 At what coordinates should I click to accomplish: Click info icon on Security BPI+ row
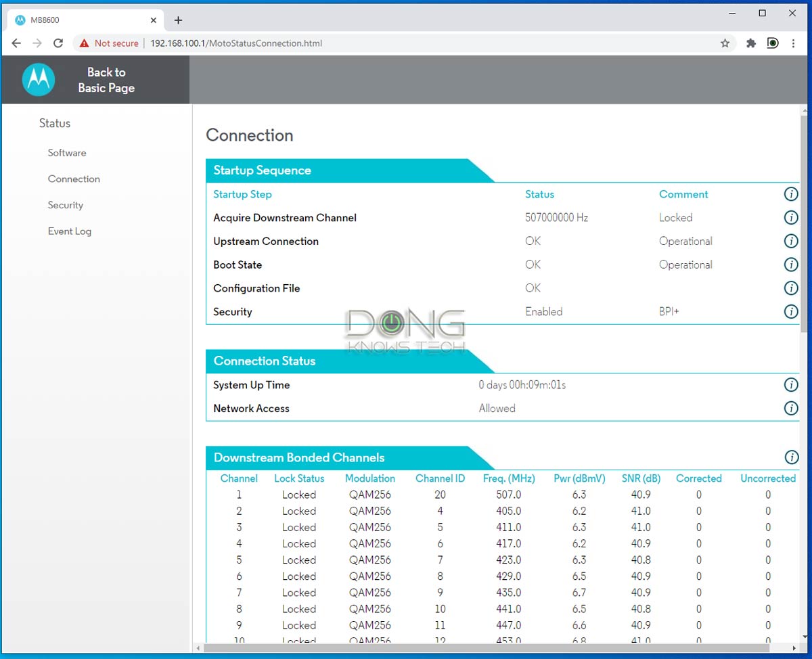point(790,312)
